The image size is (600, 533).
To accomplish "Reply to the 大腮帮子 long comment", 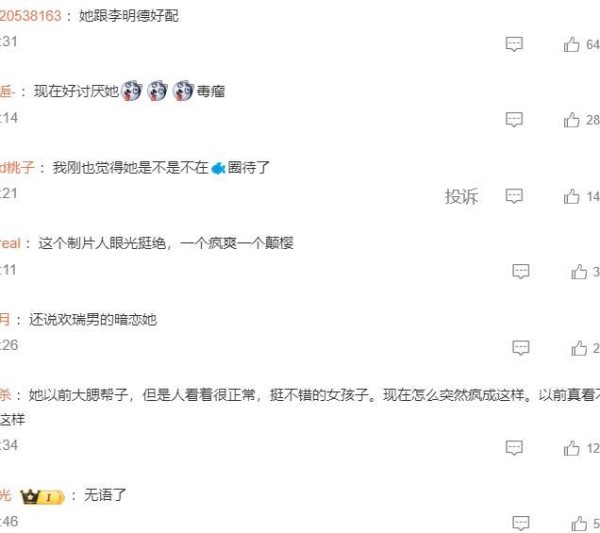I will coord(514,448).
